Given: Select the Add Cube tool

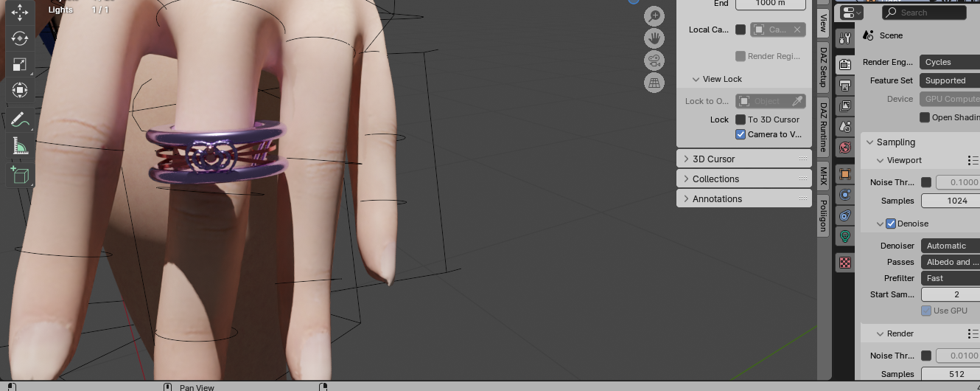Looking at the screenshot, I should point(20,175).
